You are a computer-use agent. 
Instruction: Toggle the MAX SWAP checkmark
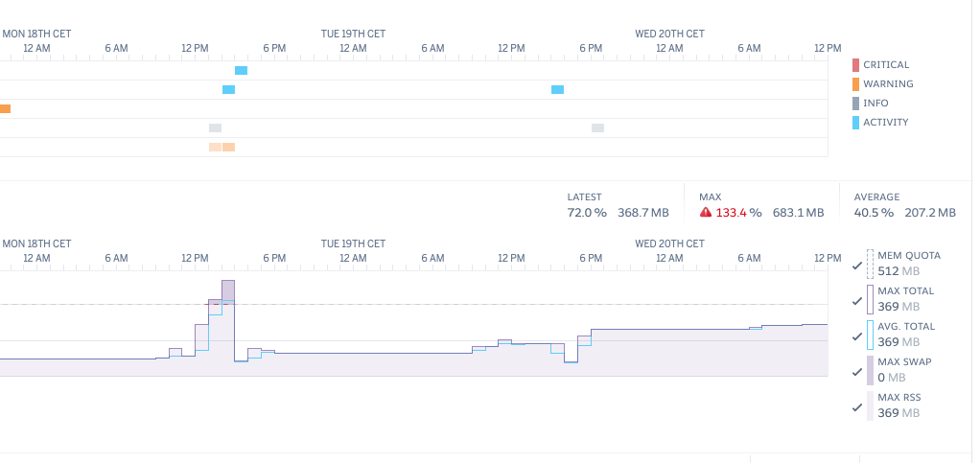point(857,372)
